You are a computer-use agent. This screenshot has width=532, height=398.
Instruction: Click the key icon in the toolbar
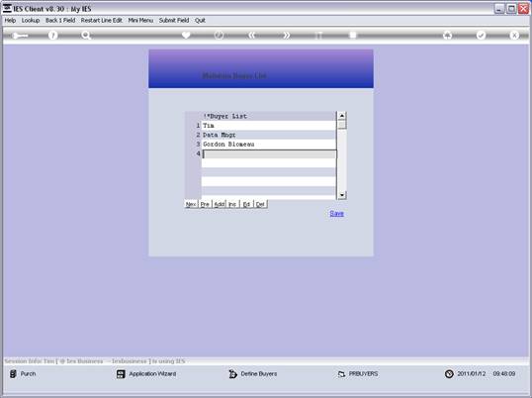point(19,36)
